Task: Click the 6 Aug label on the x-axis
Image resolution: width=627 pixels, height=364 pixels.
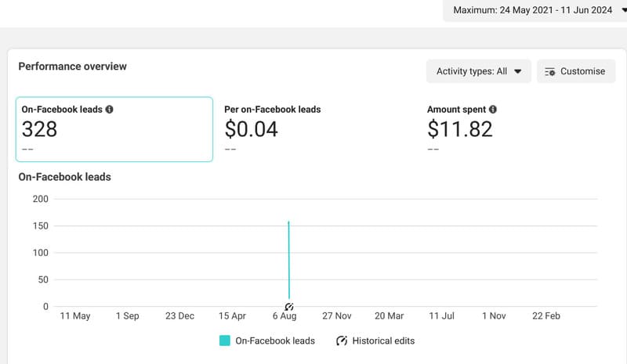Action: [284, 316]
